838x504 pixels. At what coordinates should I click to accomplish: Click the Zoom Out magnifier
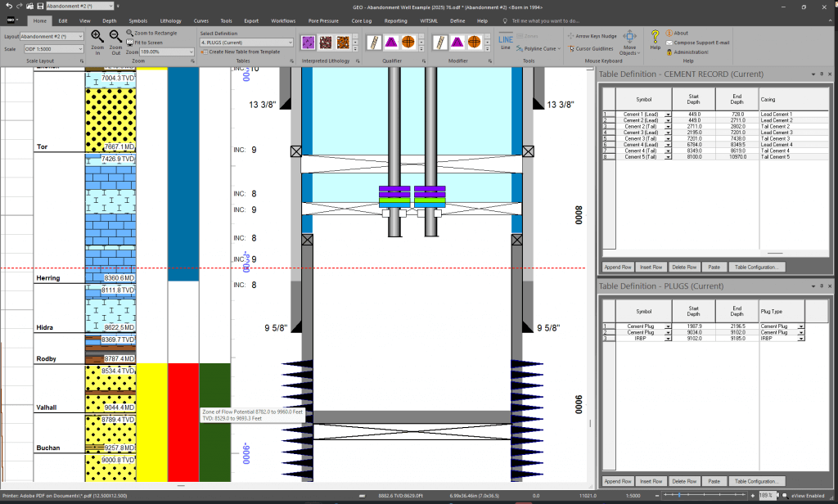click(115, 42)
